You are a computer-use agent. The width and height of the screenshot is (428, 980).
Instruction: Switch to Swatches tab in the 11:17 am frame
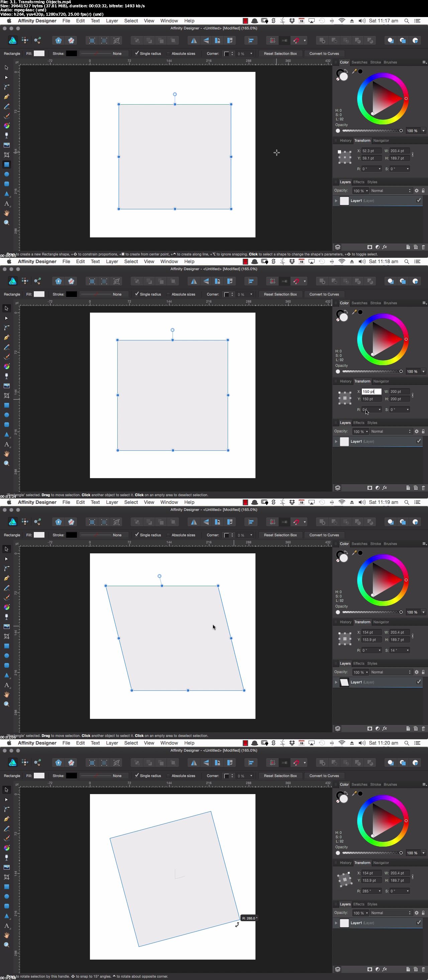(359, 63)
